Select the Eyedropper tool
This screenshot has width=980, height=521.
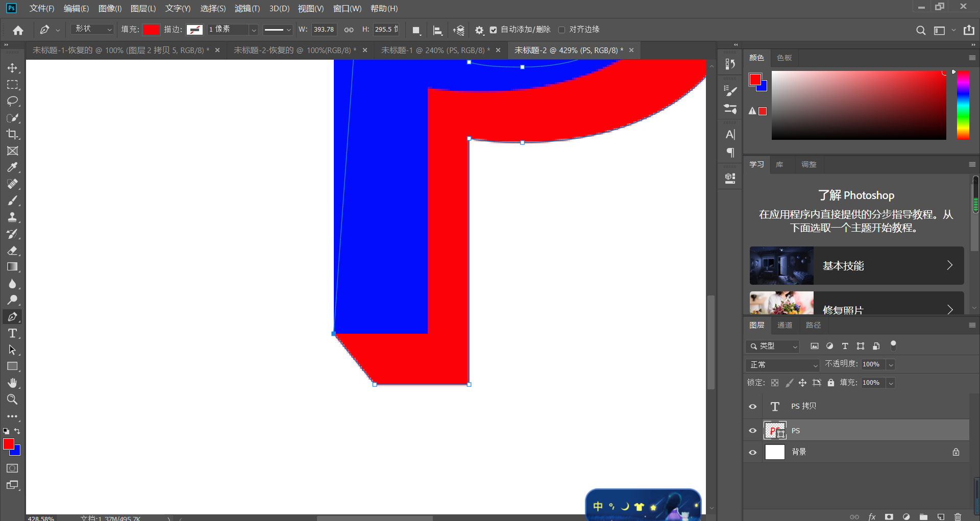12,167
